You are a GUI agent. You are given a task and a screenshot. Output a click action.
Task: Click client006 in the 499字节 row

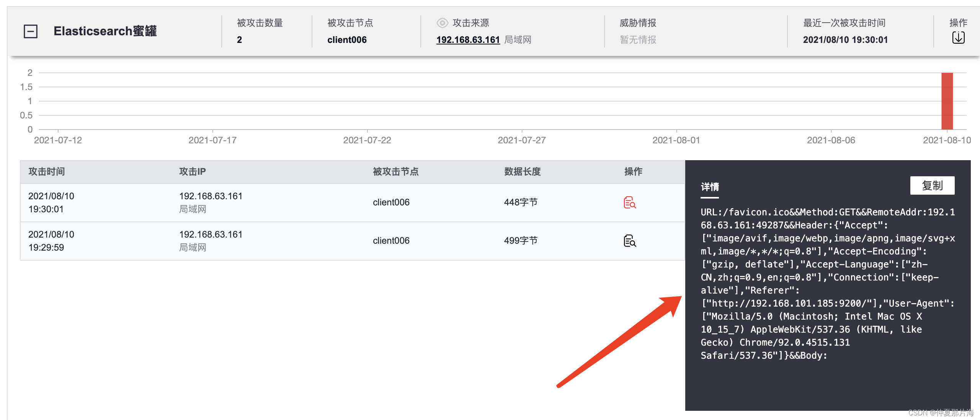coord(391,241)
